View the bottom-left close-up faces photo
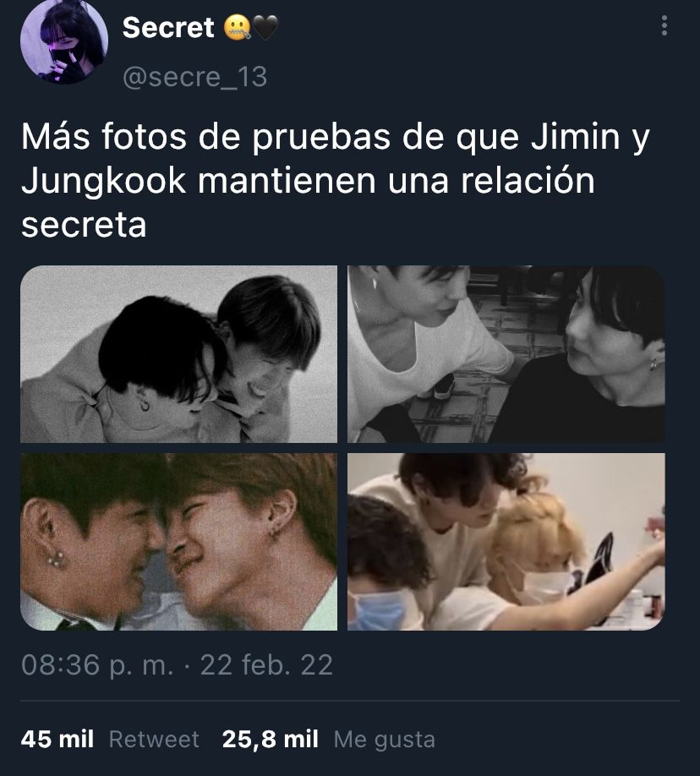This screenshot has height=776, width=700. pos(178,541)
